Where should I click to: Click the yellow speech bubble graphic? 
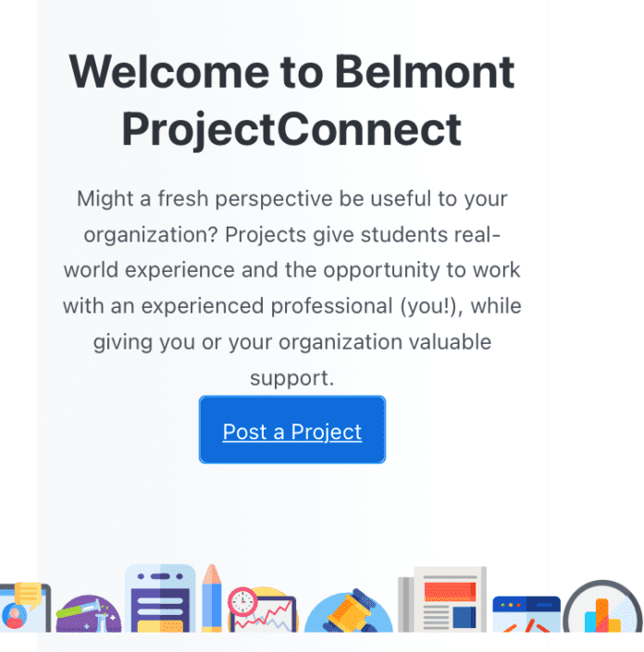(x=29, y=595)
